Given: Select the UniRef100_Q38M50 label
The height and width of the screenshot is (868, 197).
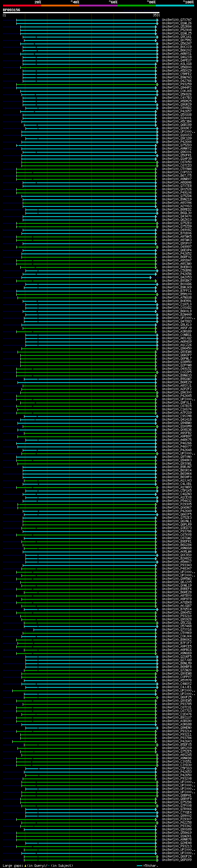Looking at the screenshot, I should [x=176, y=362].
